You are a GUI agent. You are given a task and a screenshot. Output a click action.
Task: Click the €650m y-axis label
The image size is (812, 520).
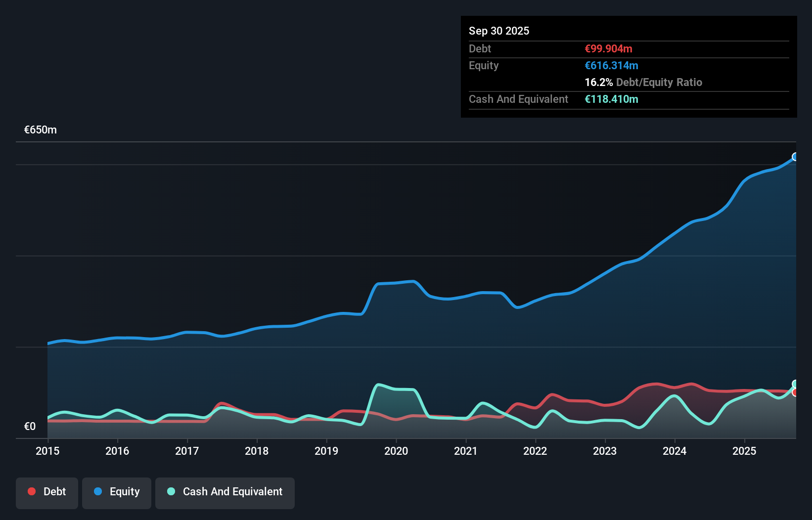point(41,130)
